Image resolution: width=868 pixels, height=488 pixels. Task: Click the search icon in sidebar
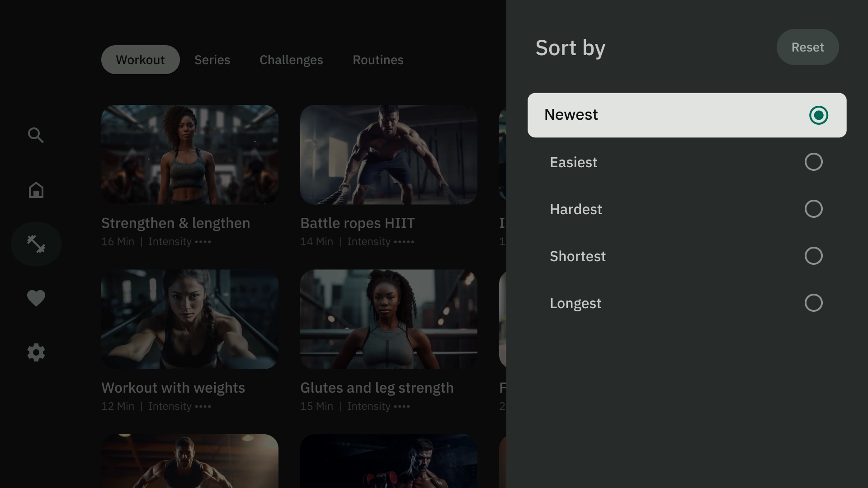[36, 135]
